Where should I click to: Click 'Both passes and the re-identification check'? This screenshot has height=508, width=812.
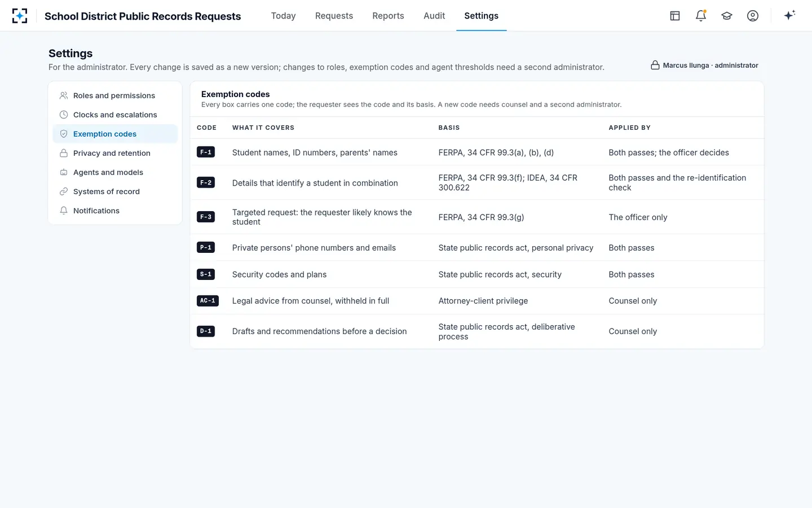(677, 183)
